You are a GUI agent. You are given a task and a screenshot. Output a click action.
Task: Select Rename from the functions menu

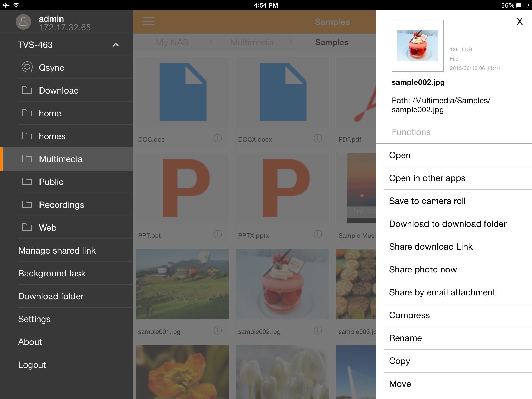[x=405, y=338]
